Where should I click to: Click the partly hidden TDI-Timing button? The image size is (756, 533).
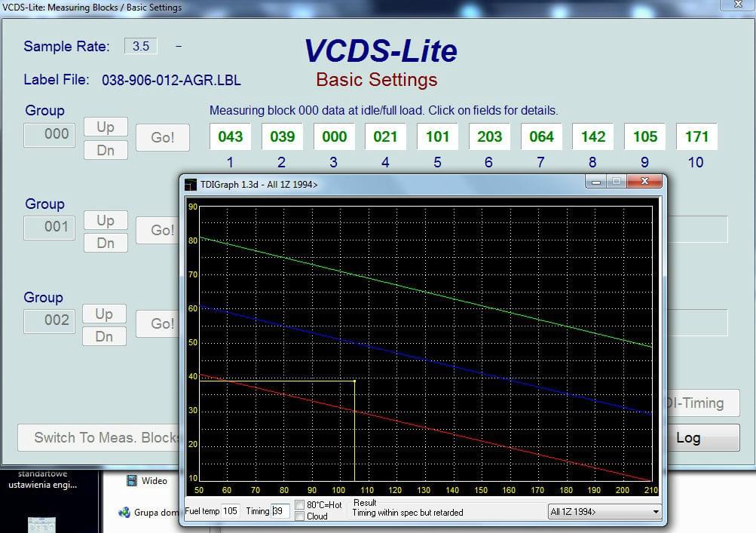tap(703, 403)
